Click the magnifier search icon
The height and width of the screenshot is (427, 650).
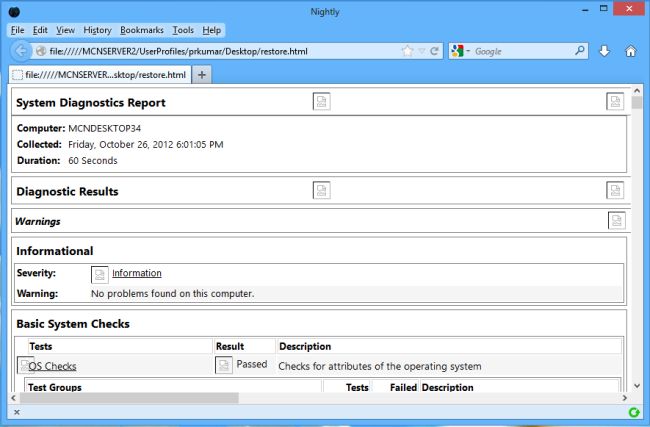[580, 51]
